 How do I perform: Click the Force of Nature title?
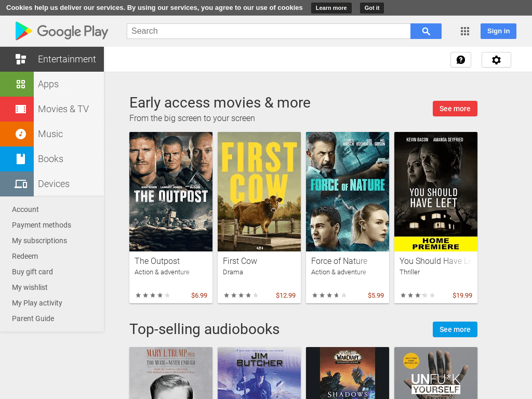click(x=339, y=261)
